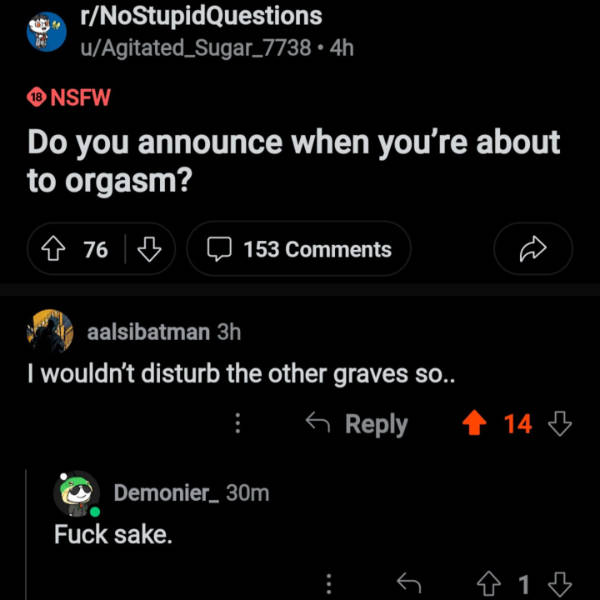Open the post title about announcing
Viewport: 600px width, 600px height.
point(294,161)
